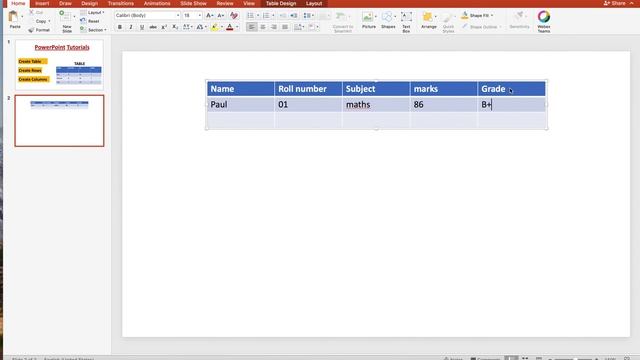Select the slide 2 thumbnail

click(60, 121)
